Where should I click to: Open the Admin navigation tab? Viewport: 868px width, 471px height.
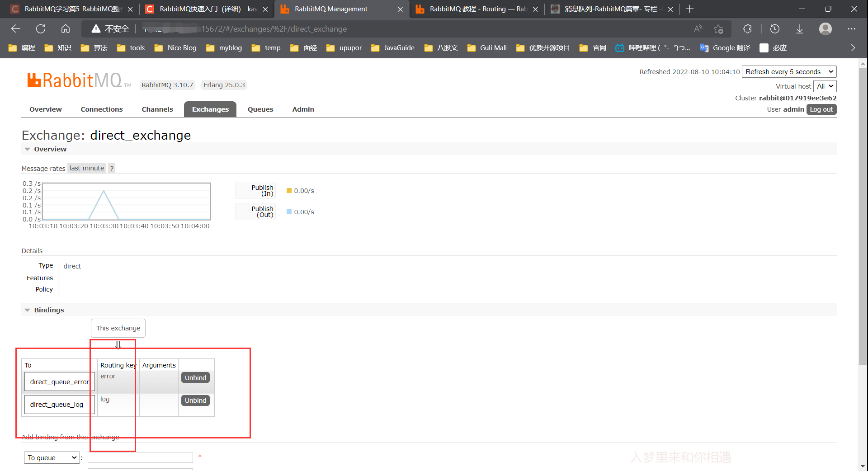pos(303,109)
